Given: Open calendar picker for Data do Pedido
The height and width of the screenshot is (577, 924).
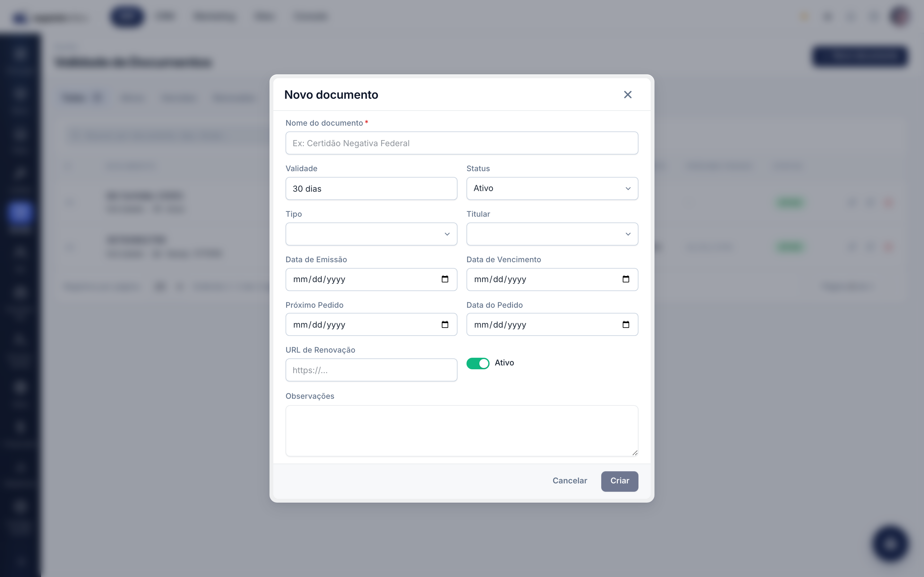Looking at the screenshot, I should (626, 324).
